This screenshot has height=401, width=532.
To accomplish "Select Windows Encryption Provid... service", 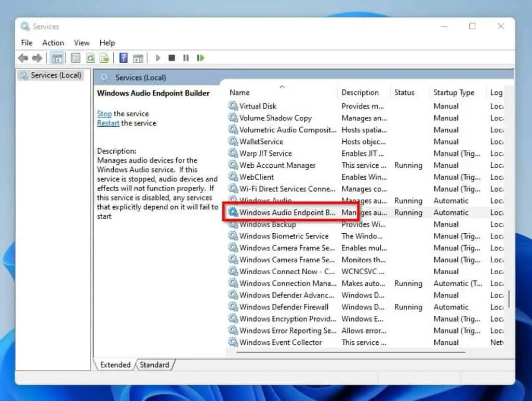I will pyautogui.click(x=288, y=319).
